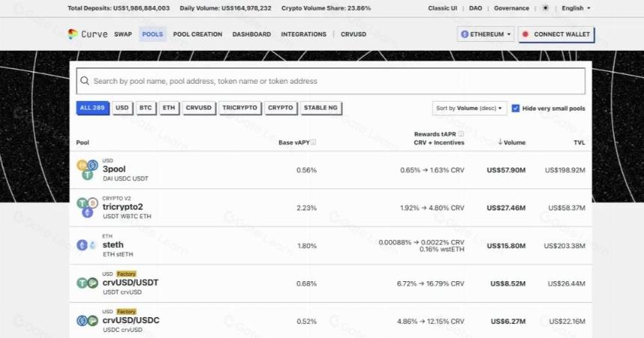Screen dimensions: 644x338
Task: Click the 6.72% → 16.79% CRV rewards
Action: 431,283
